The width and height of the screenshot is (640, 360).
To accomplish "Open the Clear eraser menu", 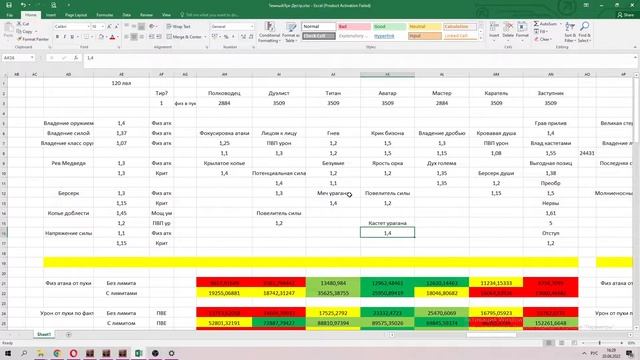I will 542,39.
